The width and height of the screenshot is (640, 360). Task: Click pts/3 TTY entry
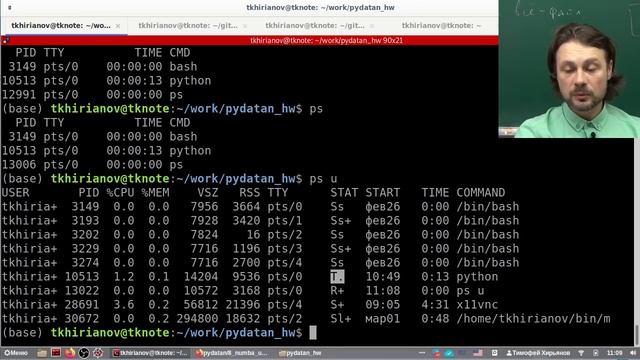point(285,249)
